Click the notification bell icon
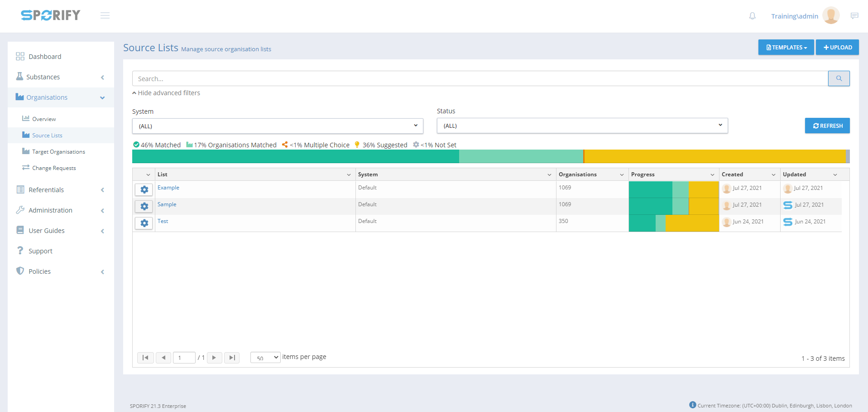Screen dimensions: 868x412 pyautogui.click(x=752, y=16)
